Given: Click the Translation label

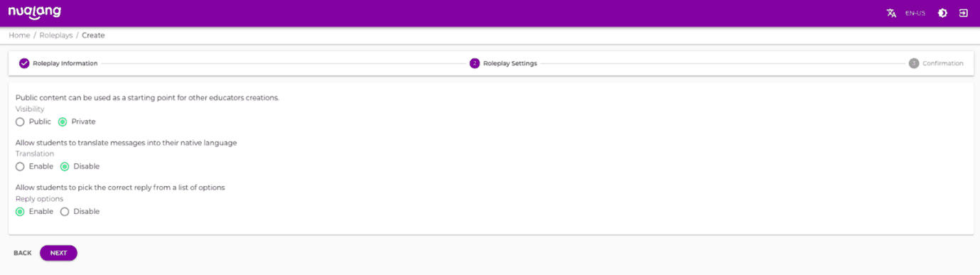Looking at the screenshot, I should point(35,153).
